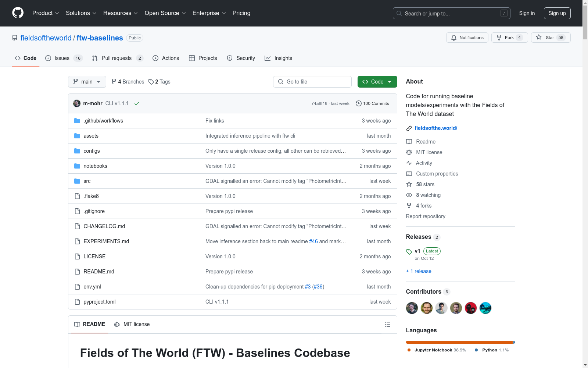Click the GitHub logo icon
Image resolution: width=588 pixels, height=368 pixels.
click(18, 13)
